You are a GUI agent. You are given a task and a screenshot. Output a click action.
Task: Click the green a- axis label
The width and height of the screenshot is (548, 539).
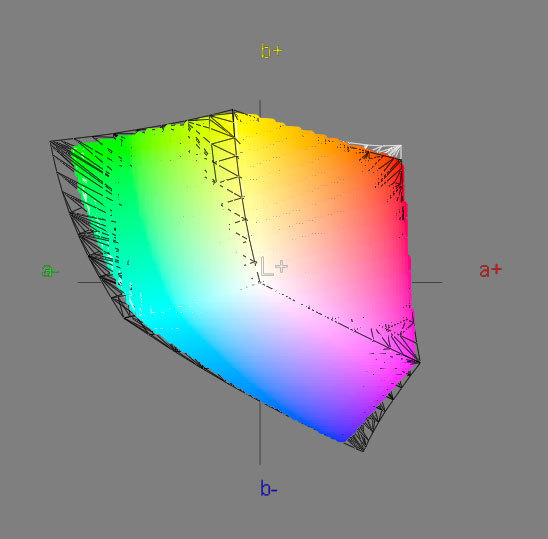[51, 271]
